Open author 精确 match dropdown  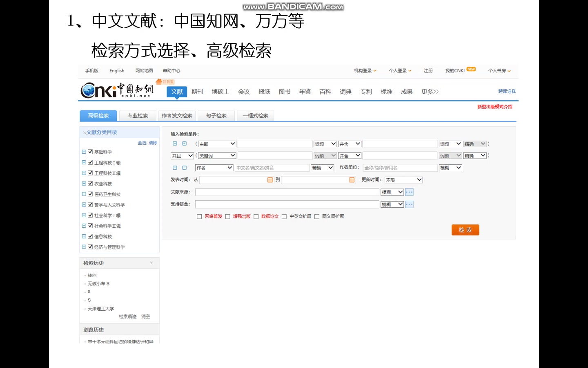(x=323, y=168)
